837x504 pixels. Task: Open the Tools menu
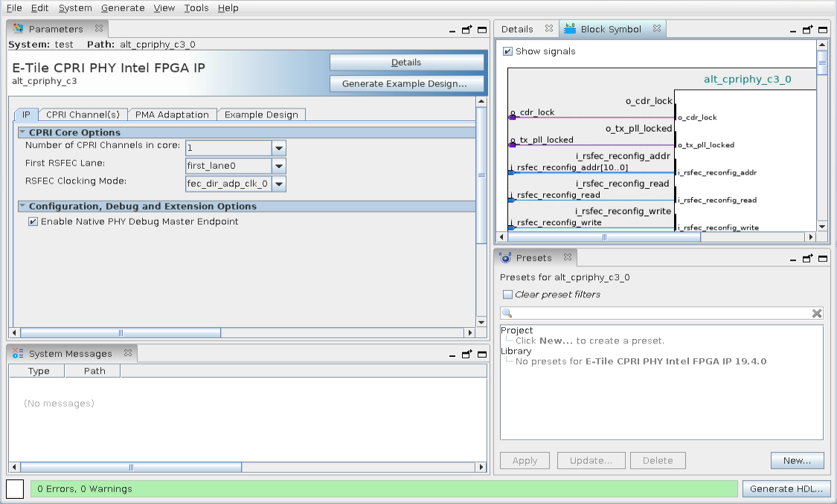[x=196, y=8]
